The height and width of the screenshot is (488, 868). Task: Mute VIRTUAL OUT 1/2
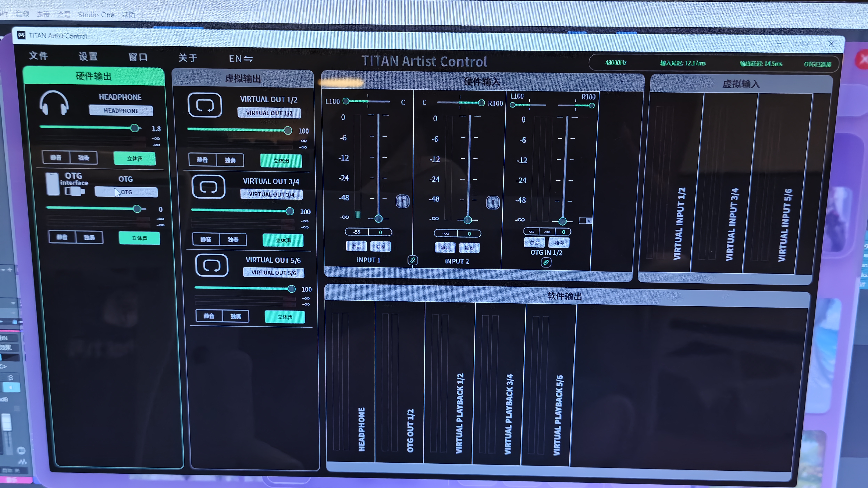click(202, 160)
